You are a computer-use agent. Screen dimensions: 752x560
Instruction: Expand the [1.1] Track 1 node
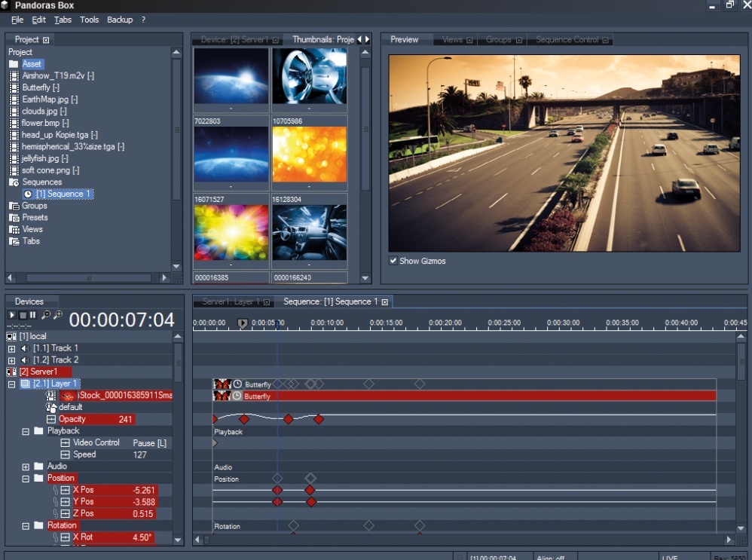click(x=11, y=349)
